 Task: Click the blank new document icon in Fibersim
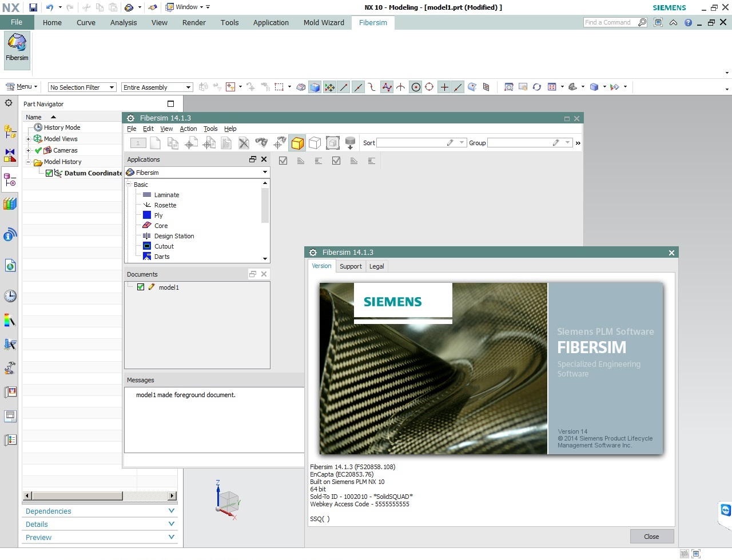(155, 143)
